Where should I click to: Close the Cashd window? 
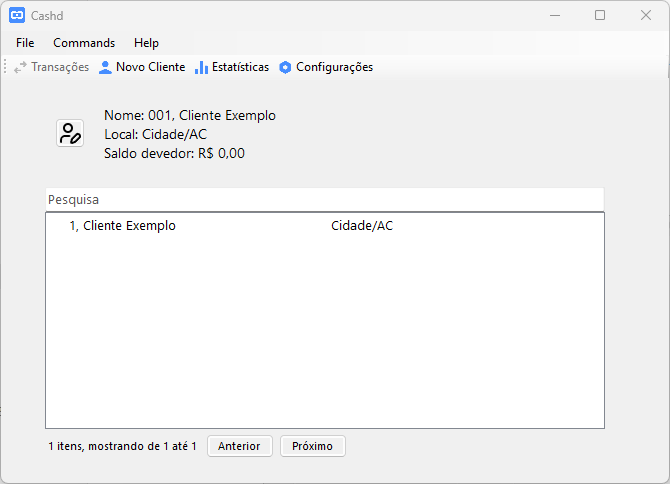[x=646, y=15]
